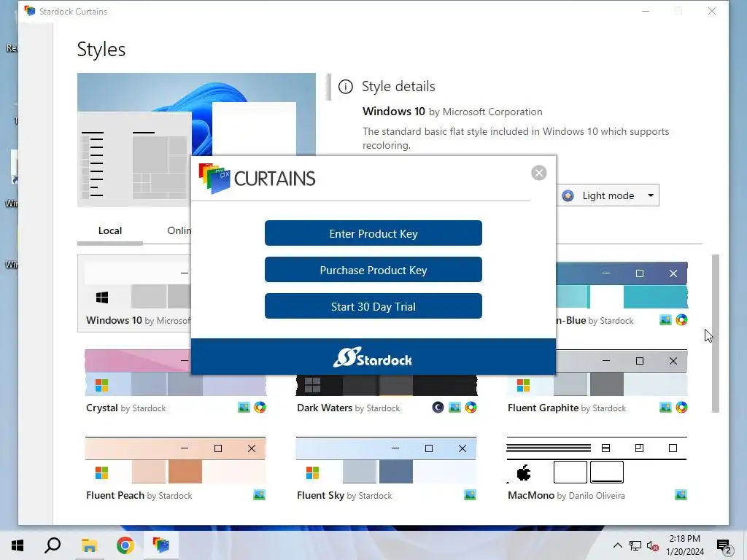Viewport: 747px width, 560px height.
Task: Open taskbar Search
Action: click(53, 545)
